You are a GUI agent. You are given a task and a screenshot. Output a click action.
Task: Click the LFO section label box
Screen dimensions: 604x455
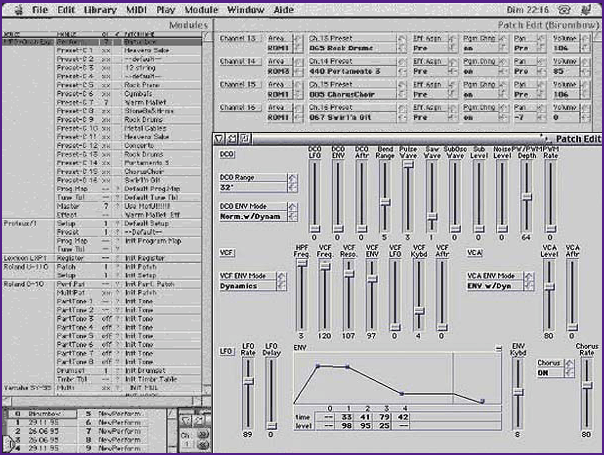coord(227,352)
